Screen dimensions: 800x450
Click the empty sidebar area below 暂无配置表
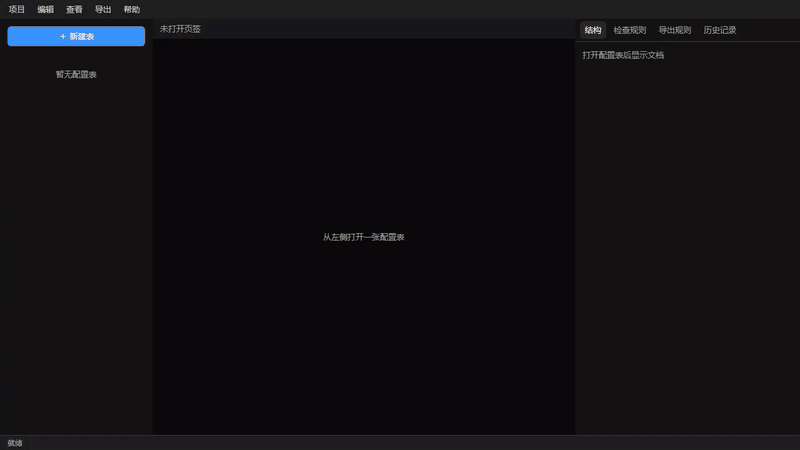pos(76,255)
